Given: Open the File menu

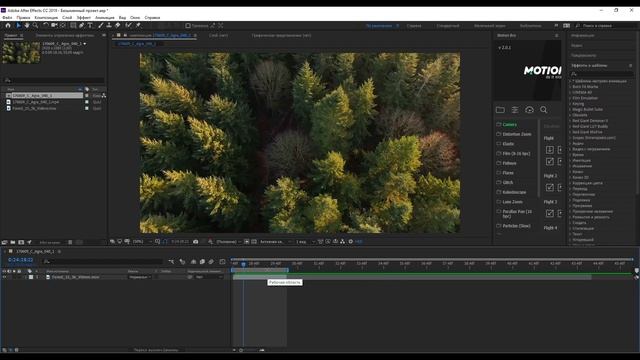Looking at the screenshot, I should pos(7,18).
